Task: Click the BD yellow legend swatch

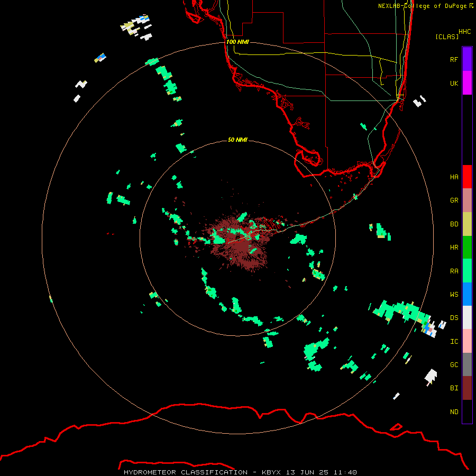Action: pyautogui.click(x=467, y=224)
